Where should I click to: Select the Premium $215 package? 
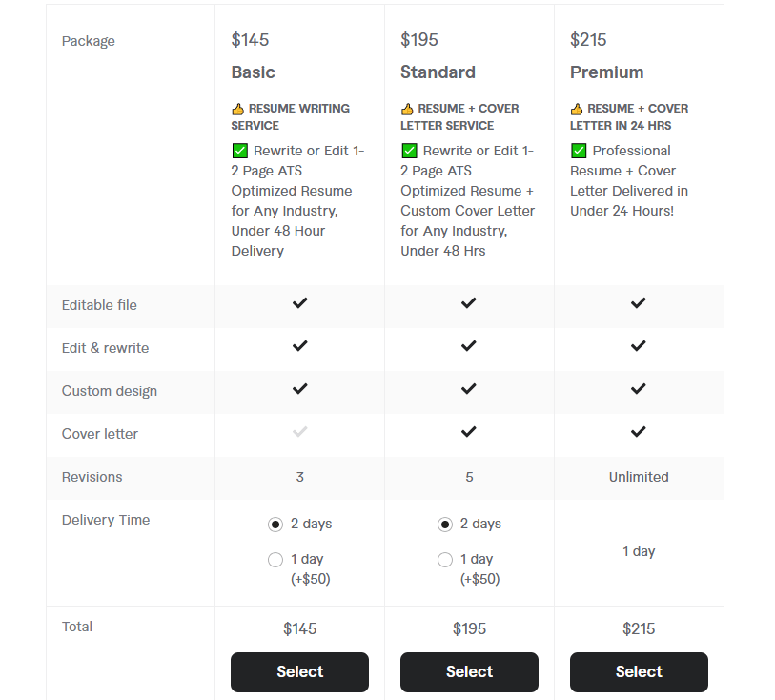click(639, 671)
